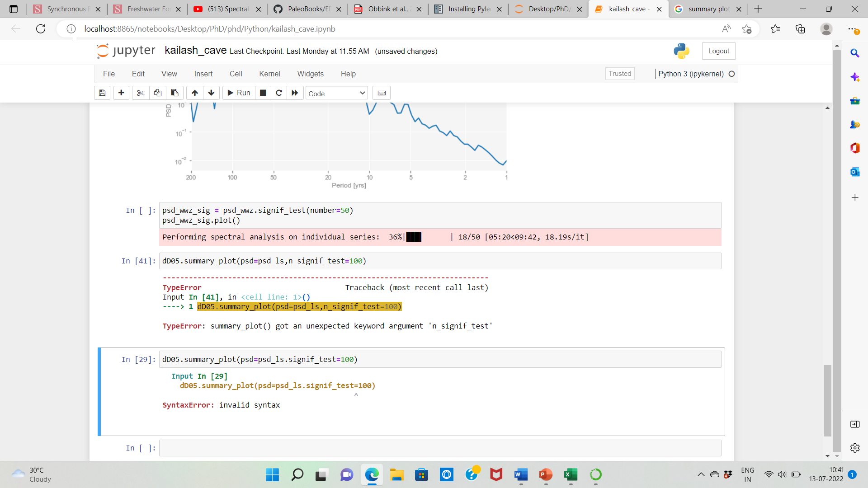The width and height of the screenshot is (868, 488).
Task: Open command palette via keyboard icon
Action: pos(382,93)
